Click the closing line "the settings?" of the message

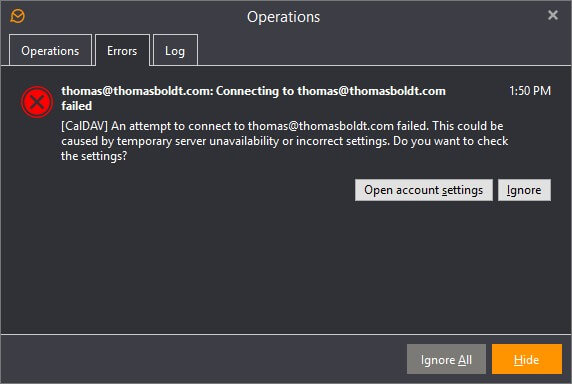[94, 156]
